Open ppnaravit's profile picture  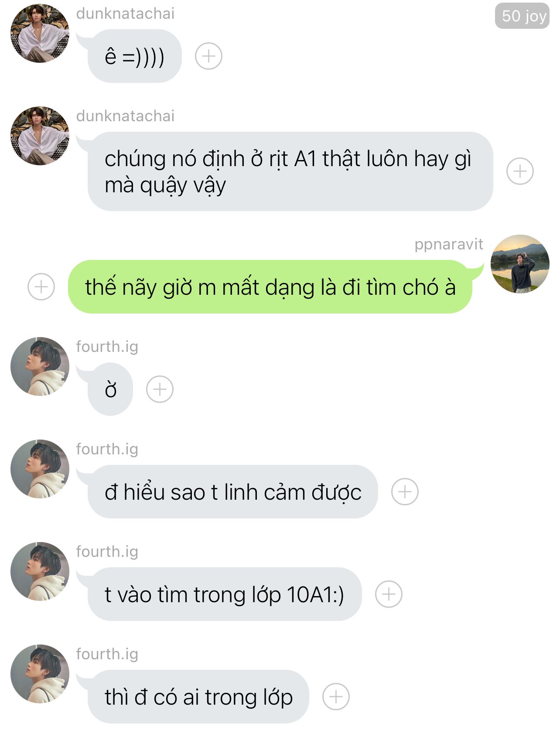520,264
